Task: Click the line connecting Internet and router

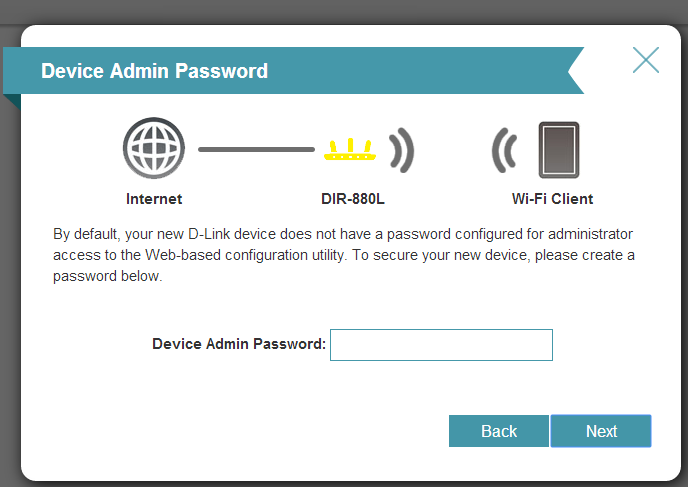Action: [x=256, y=150]
